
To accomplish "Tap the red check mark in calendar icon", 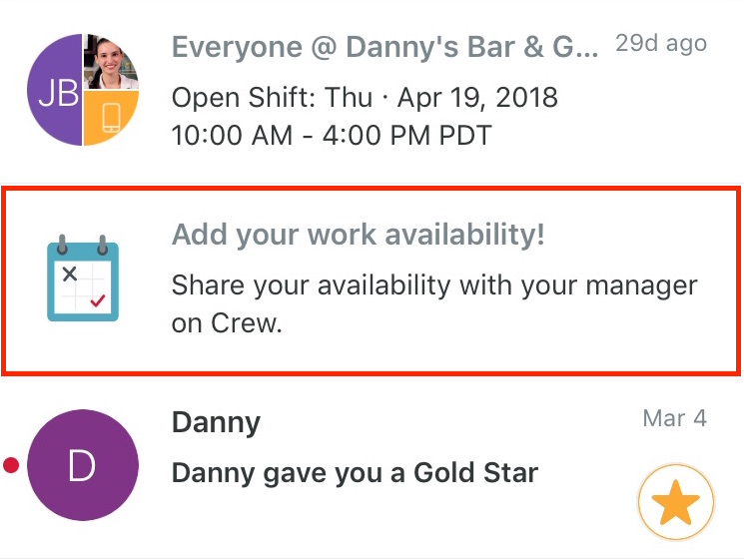I will (98, 300).
